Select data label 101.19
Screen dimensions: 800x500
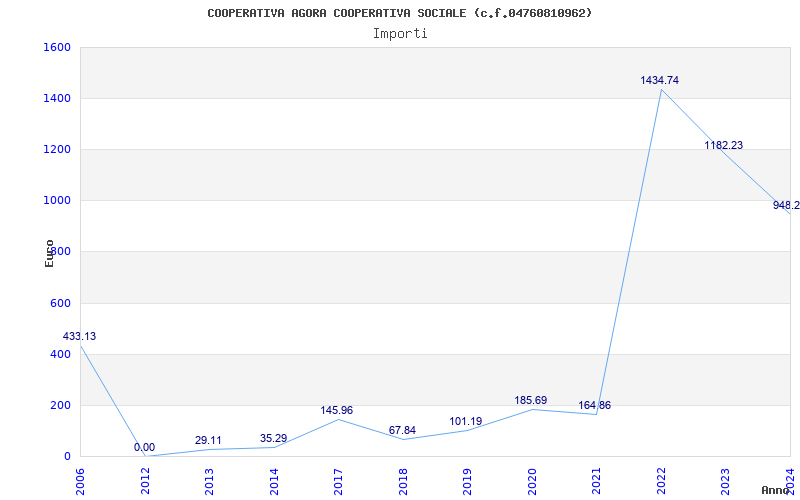466,421
